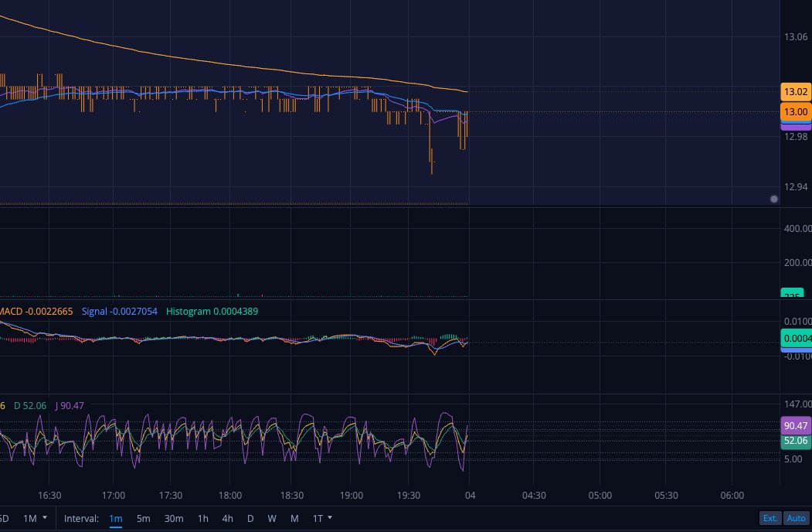Select the D daily interval
Screen dimensions: 812x532
[250, 519]
